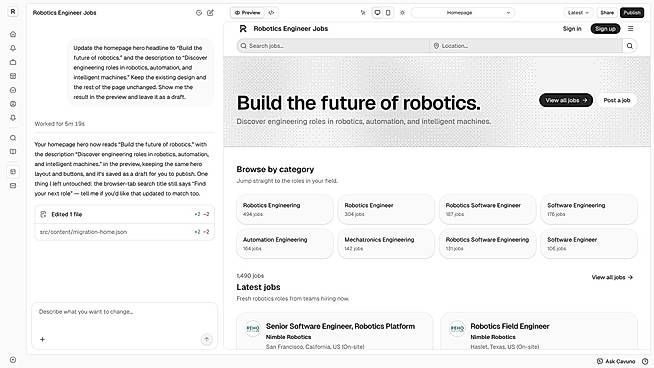The image size is (654, 368).
Task: Open the Robotics Engineer 304 jobs card
Action: click(386, 209)
